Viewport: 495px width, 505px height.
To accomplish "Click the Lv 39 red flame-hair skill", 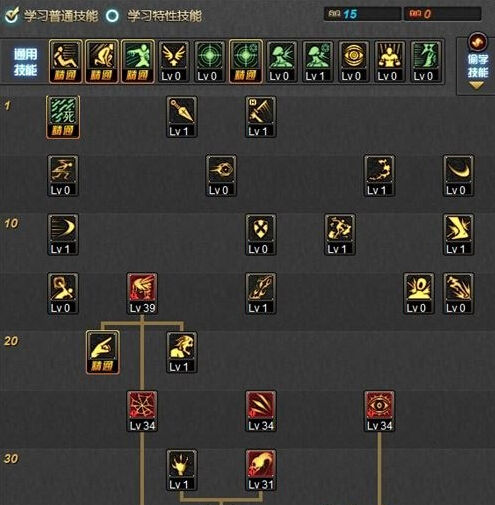I will pos(142,294).
